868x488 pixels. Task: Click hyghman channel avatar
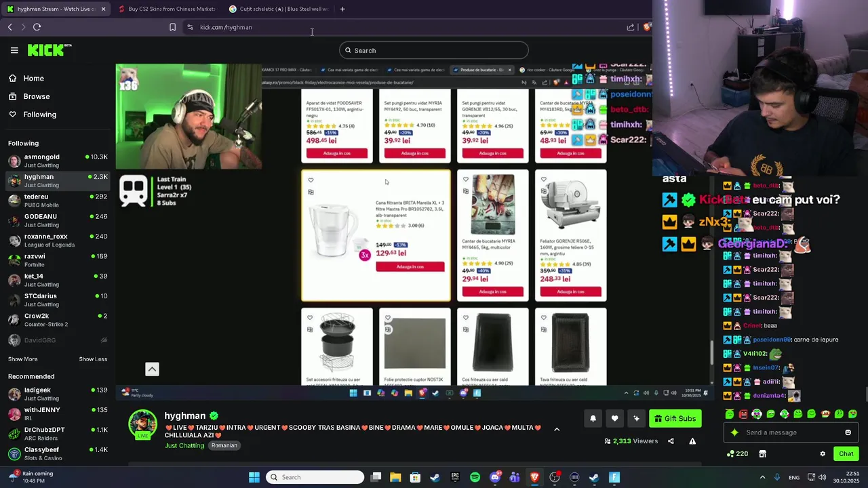tap(142, 424)
